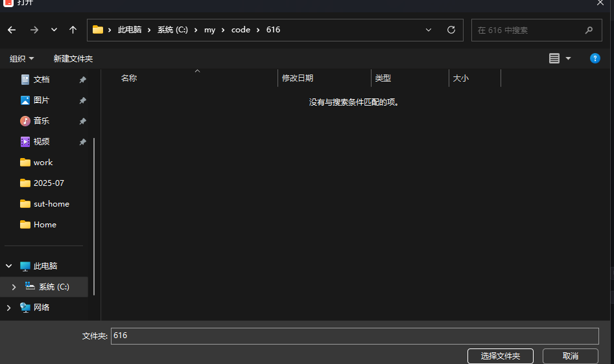Click pin icon next to 图片

coord(82,100)
